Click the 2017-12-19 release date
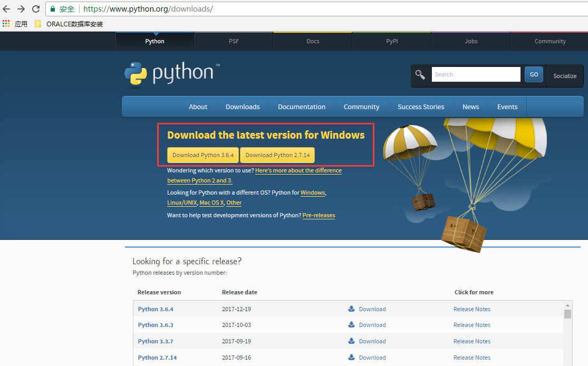 (236, 309)
